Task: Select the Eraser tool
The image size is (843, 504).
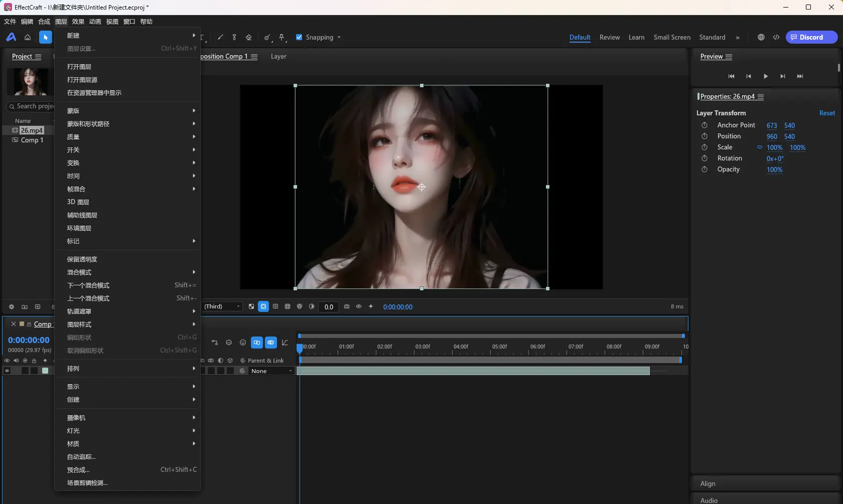Action: click(248, 37)
